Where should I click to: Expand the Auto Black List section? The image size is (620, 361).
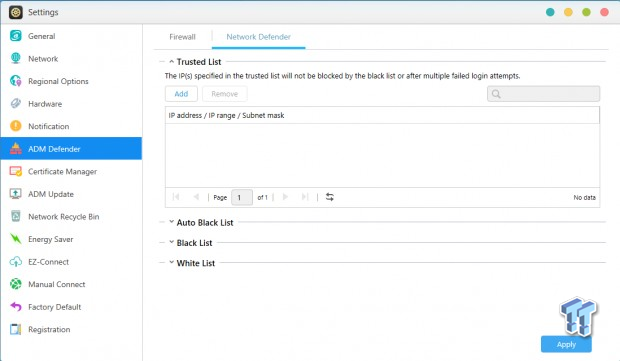tap(172, 222)
